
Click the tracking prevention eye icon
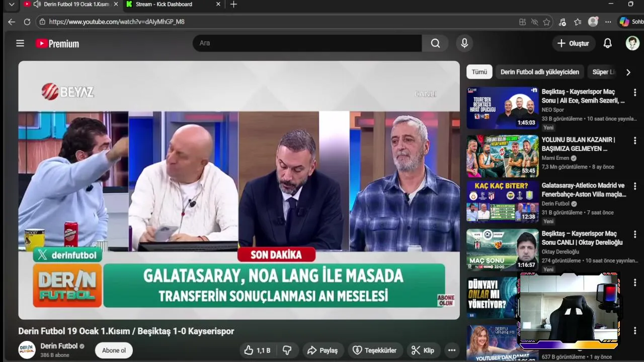point(534,22)
